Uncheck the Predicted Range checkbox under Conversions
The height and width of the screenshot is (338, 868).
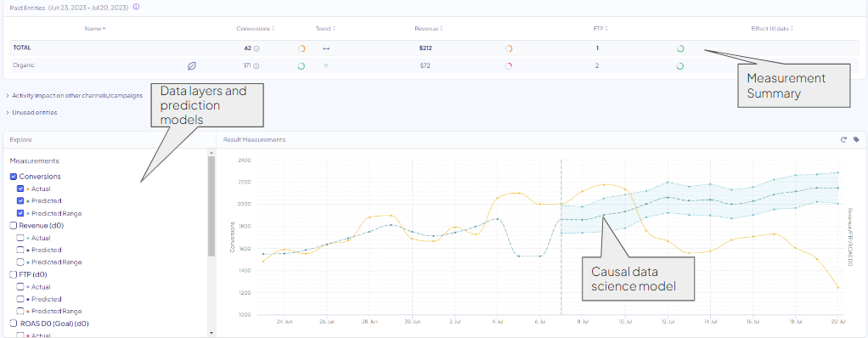click(20, 213)
